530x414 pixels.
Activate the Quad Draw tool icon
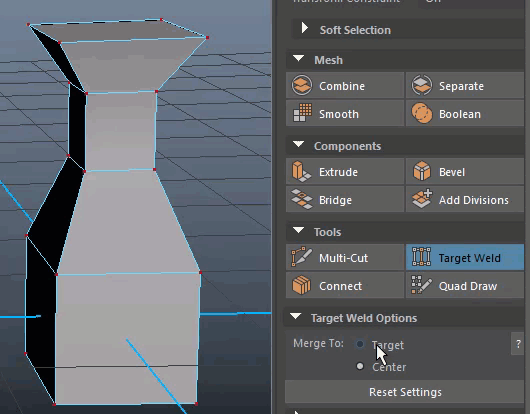point(421,285)
